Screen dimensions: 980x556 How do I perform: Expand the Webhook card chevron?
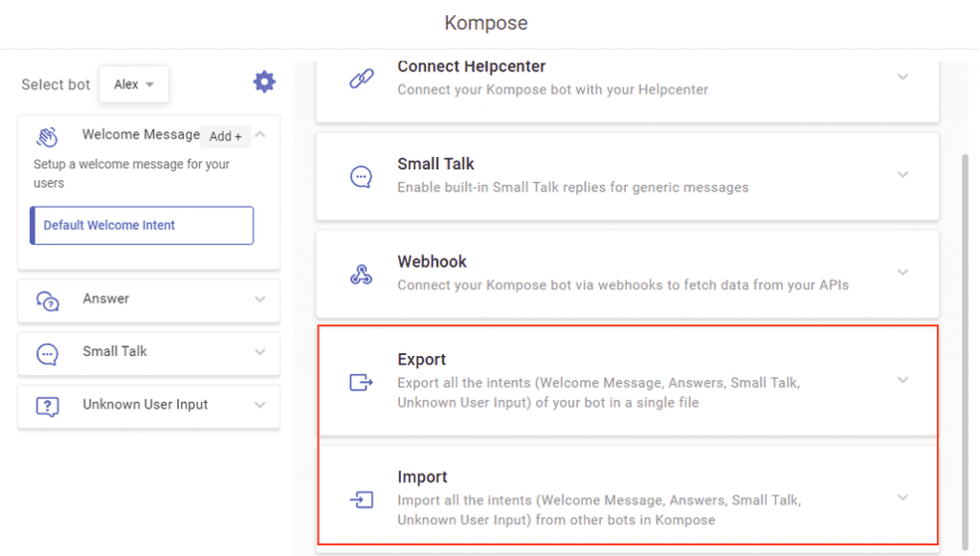click(x=902, y=273)
